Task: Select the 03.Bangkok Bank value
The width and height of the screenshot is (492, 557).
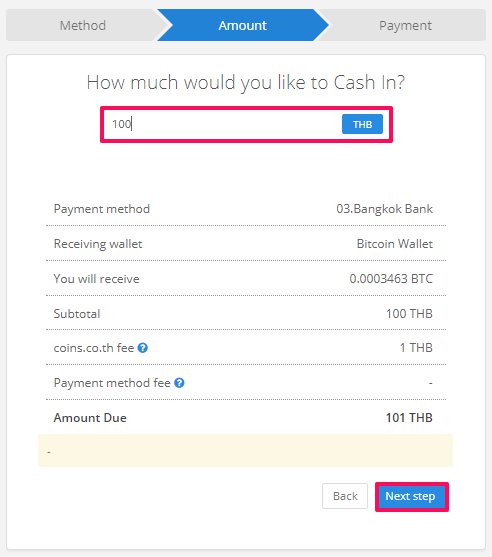Action: (384, 209)
